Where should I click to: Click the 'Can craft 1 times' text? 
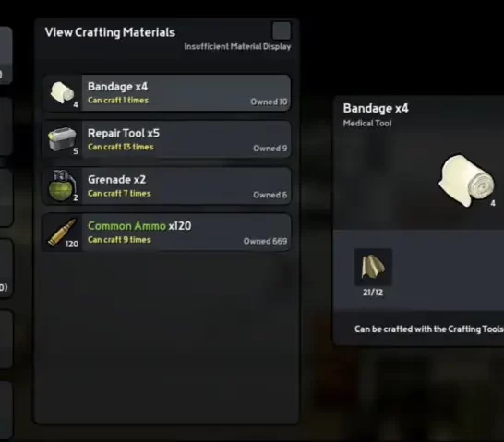click(x=118, y=101)
